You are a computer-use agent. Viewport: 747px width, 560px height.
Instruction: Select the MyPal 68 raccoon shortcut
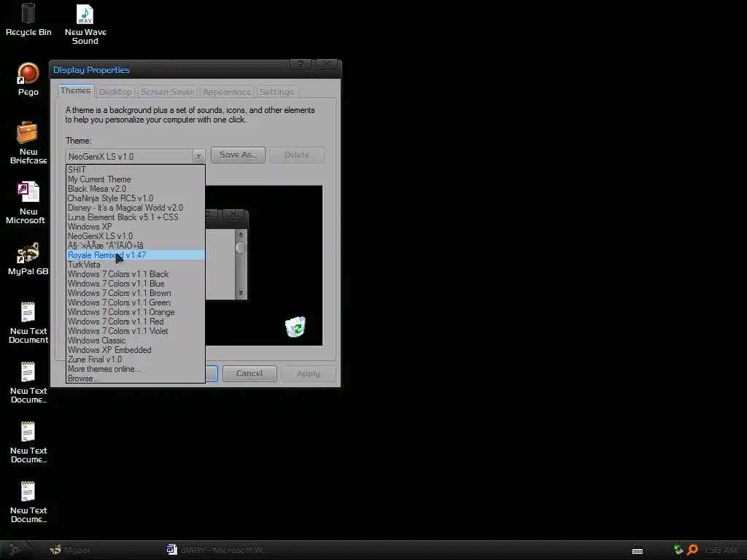[28, 259]
